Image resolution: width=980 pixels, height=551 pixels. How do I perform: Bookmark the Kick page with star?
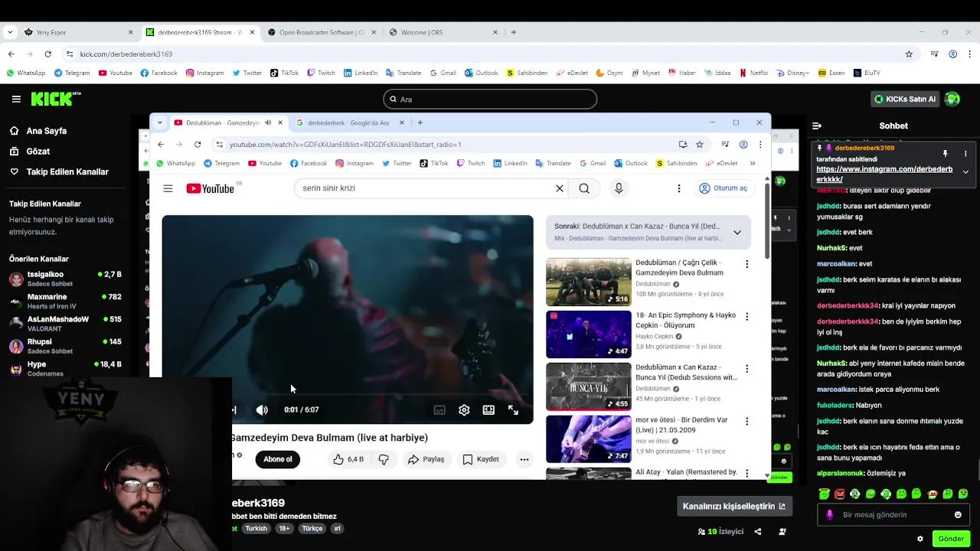click(909, 54)
